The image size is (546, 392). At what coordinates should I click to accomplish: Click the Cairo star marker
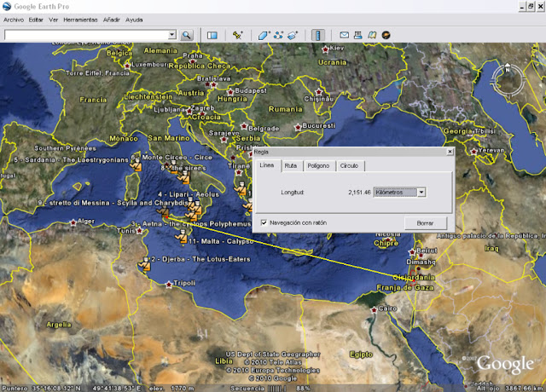pos(374,309)
